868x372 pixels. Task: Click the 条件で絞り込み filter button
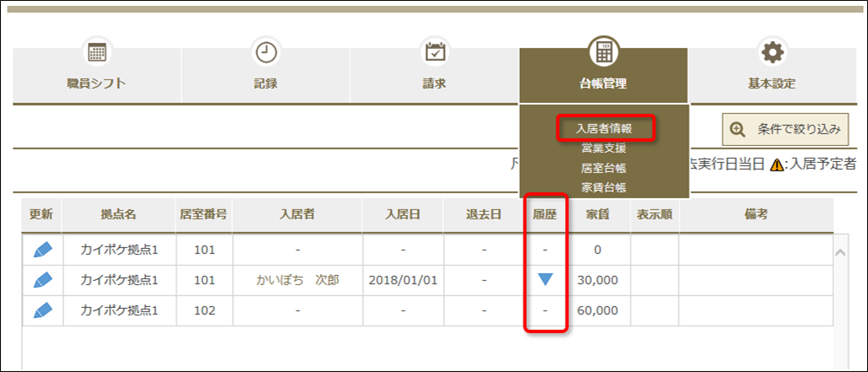coord(785,130)
